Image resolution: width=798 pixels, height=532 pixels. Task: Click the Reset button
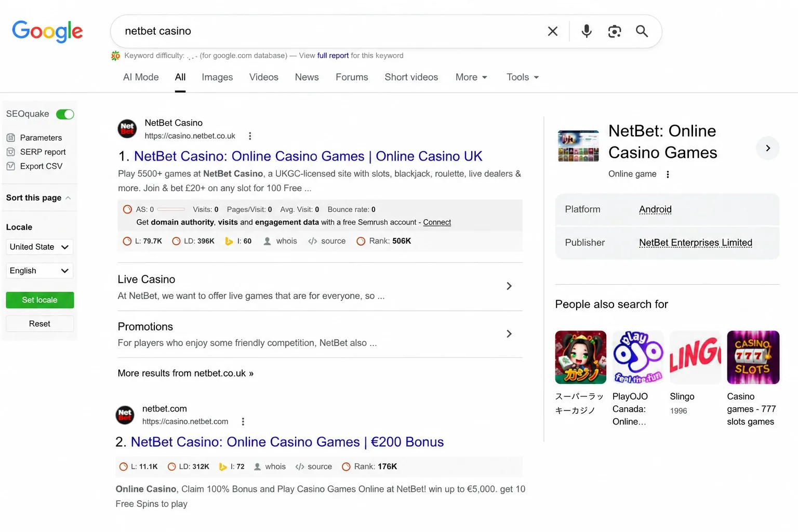[40, 324]
